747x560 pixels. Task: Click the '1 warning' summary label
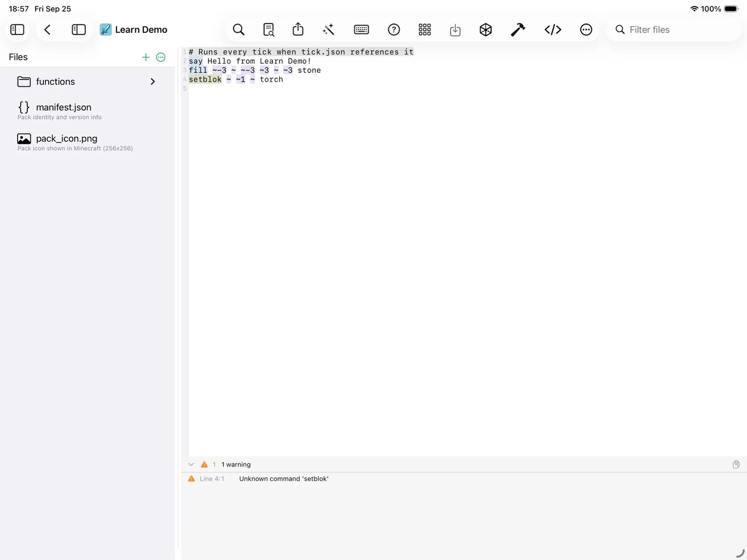click(236, 464)
